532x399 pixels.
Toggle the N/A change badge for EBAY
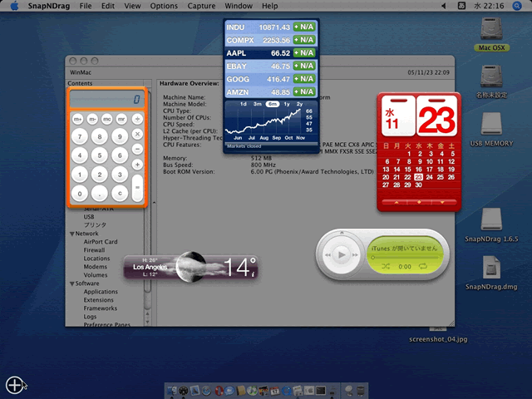click(x=304, y=66)
